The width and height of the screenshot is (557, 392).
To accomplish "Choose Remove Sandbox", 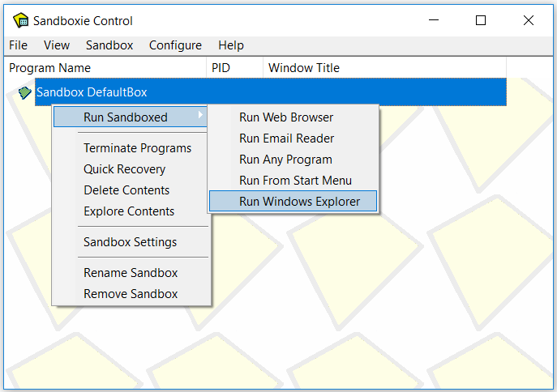I will click(131, 294).
